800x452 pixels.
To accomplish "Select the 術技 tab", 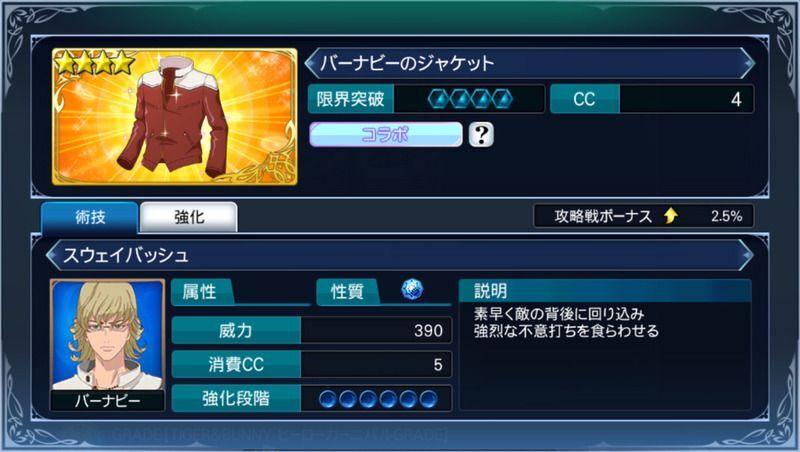I will point(90,217).
